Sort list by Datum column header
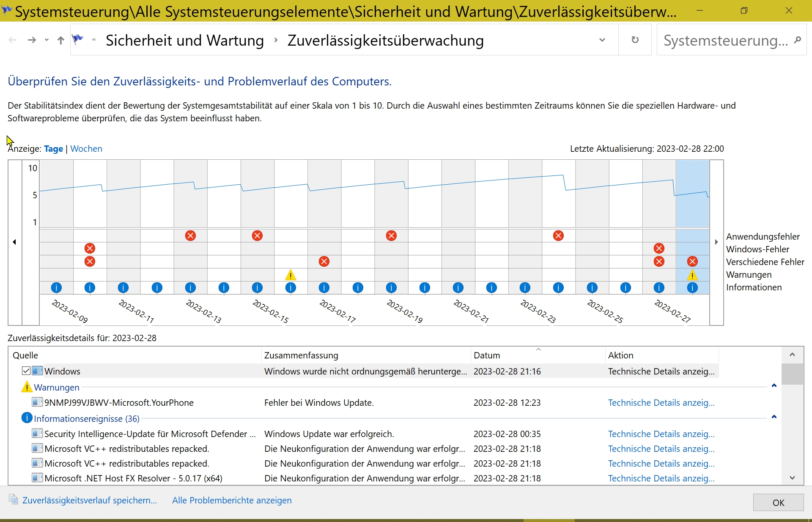The height and width of the screenshot is (522, 812). (487, 355)
